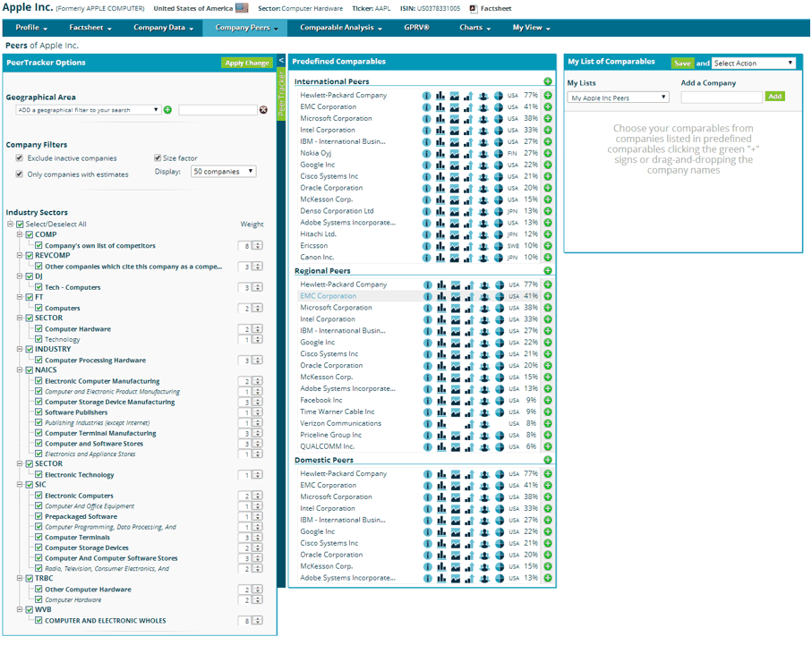This screenshot has width=812, height=645.
Task: Open info icon for Hewlett-Packard in International Peers
Action: [x=426, y=96]
